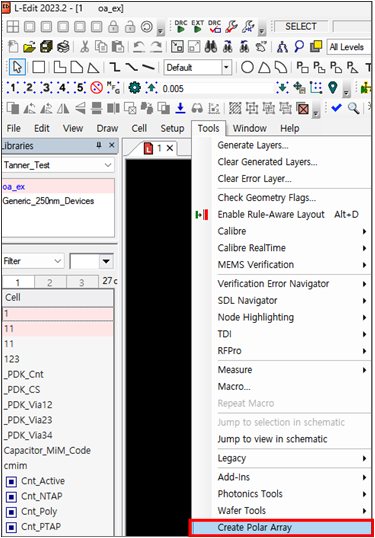Toggle snap grid setting 4
375x538 pixels.
click(x=63, y=88)
